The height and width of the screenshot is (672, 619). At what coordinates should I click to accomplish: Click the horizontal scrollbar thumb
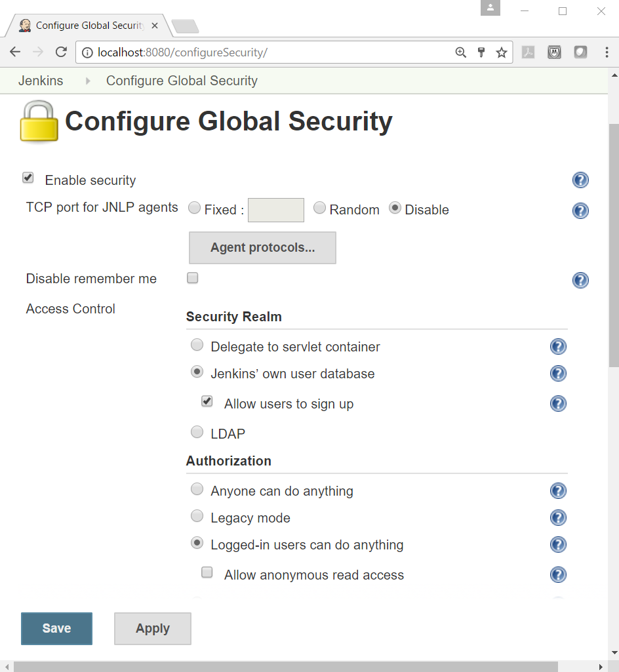point(285,667)
